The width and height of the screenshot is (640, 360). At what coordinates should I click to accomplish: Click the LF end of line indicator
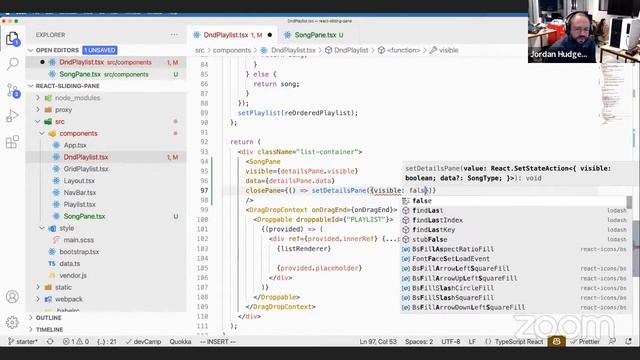tap(472, 342)
